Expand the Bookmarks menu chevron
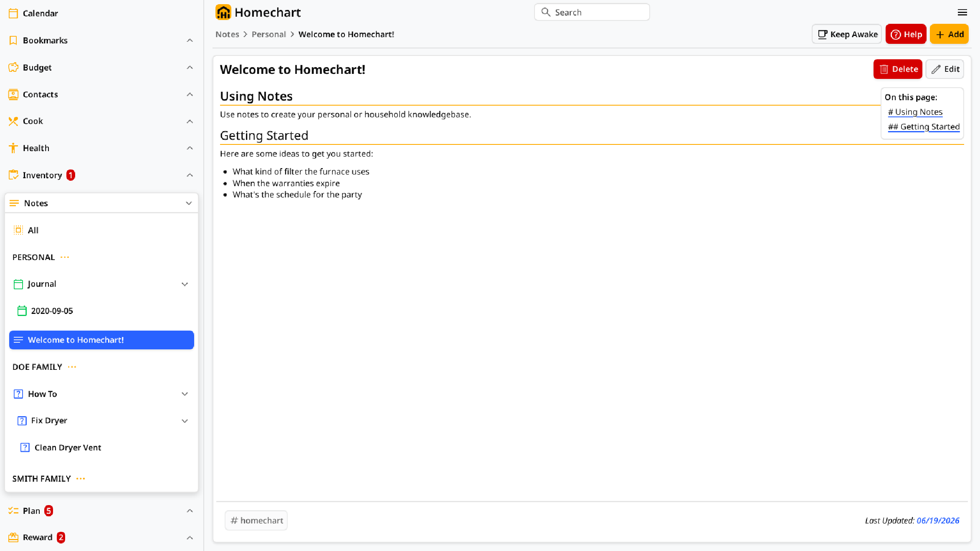The image size is (980, 551). [x=190, y=40]
